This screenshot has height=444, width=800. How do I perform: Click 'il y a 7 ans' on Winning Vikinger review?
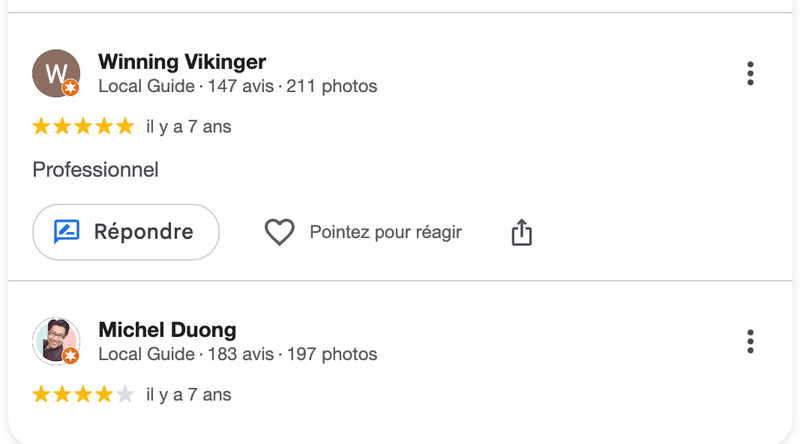tap(189, 127)
